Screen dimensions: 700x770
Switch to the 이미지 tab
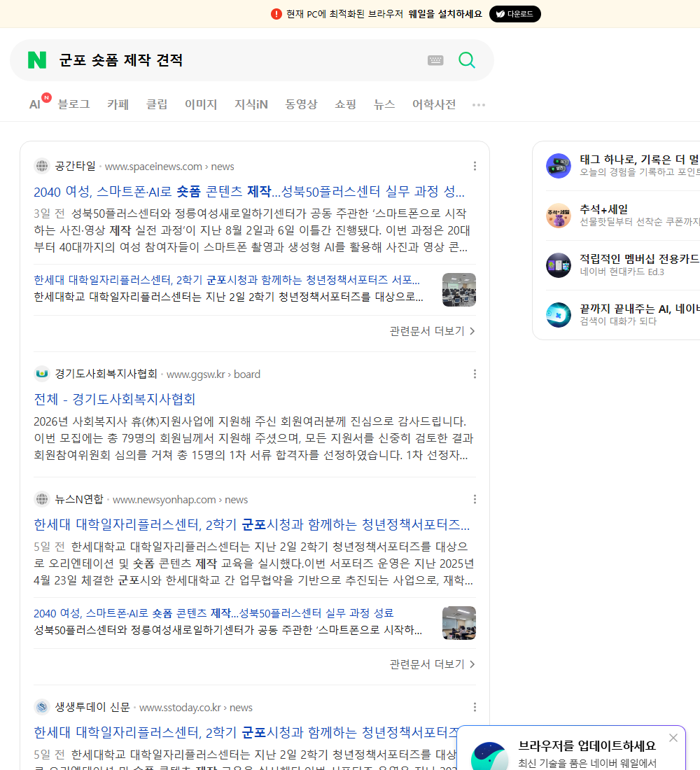201,104
